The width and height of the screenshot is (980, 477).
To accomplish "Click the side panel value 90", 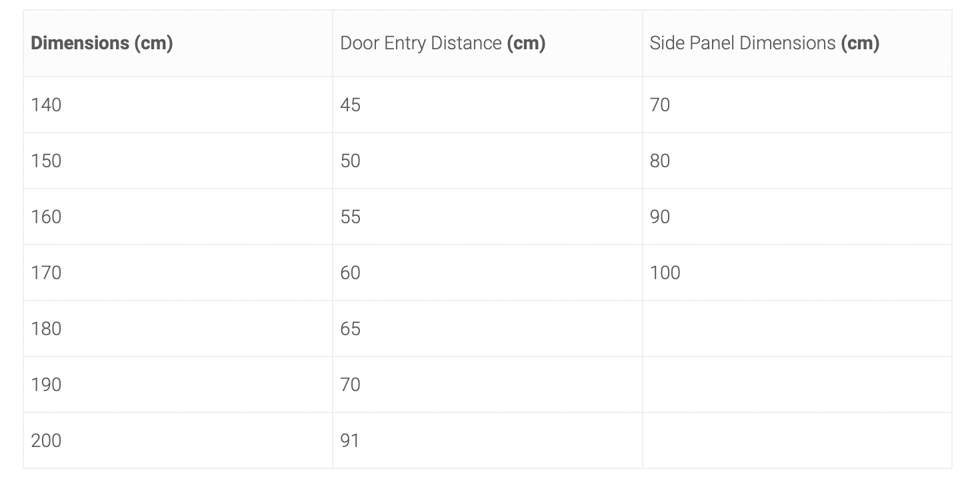I will coord(660,217).
